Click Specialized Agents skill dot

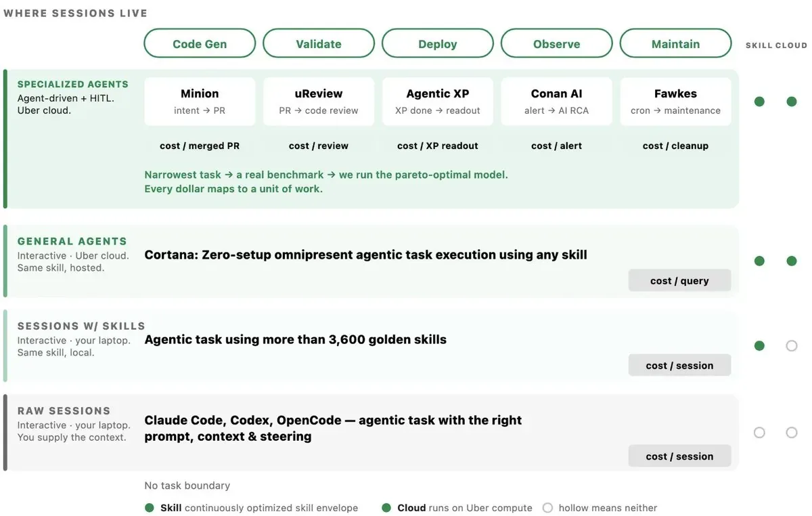point(759,102)
